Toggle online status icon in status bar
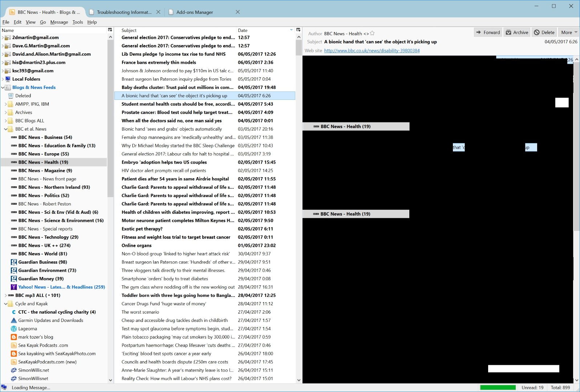This screenshot has height=392, width=580. click(4, 387)
